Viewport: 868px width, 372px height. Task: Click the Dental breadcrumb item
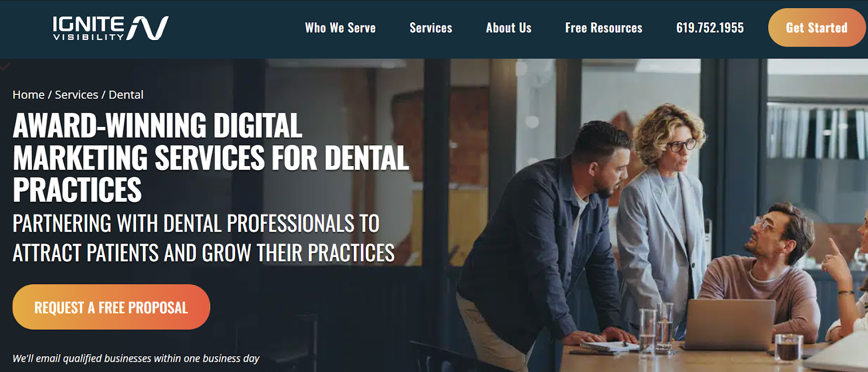[126, 94]
